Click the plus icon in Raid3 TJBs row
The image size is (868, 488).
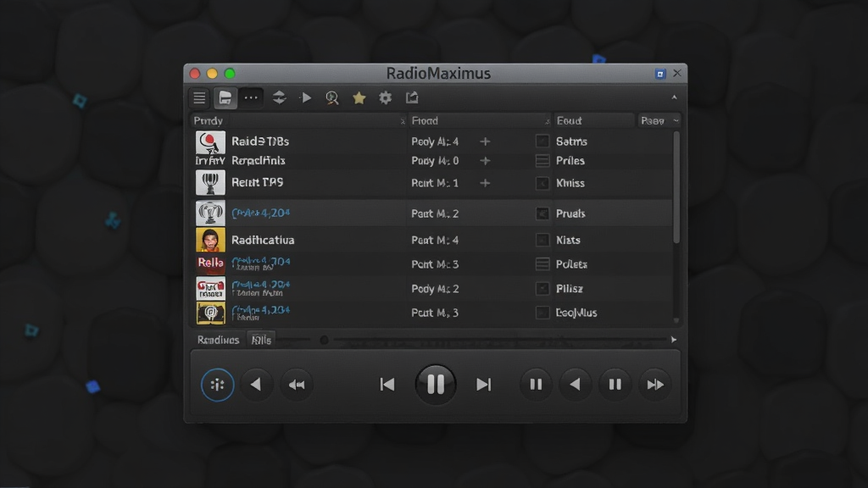click(485, 141)
